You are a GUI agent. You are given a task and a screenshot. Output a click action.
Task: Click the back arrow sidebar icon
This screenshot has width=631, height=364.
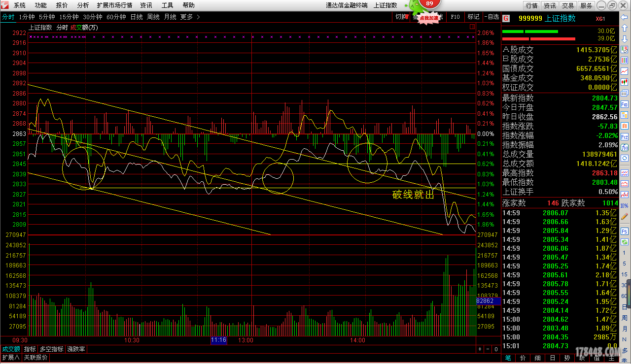[x=624, y=17]
